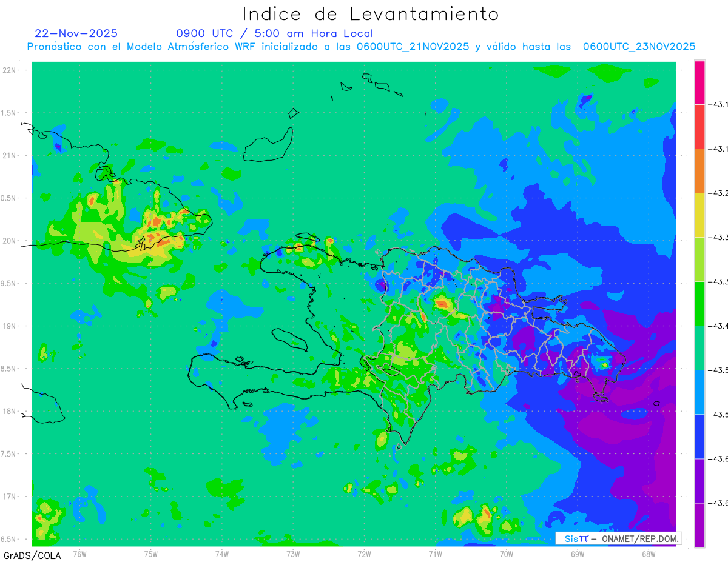Click the '72W' longitude label
Viewport: 728px width, 562px height.
364,554
